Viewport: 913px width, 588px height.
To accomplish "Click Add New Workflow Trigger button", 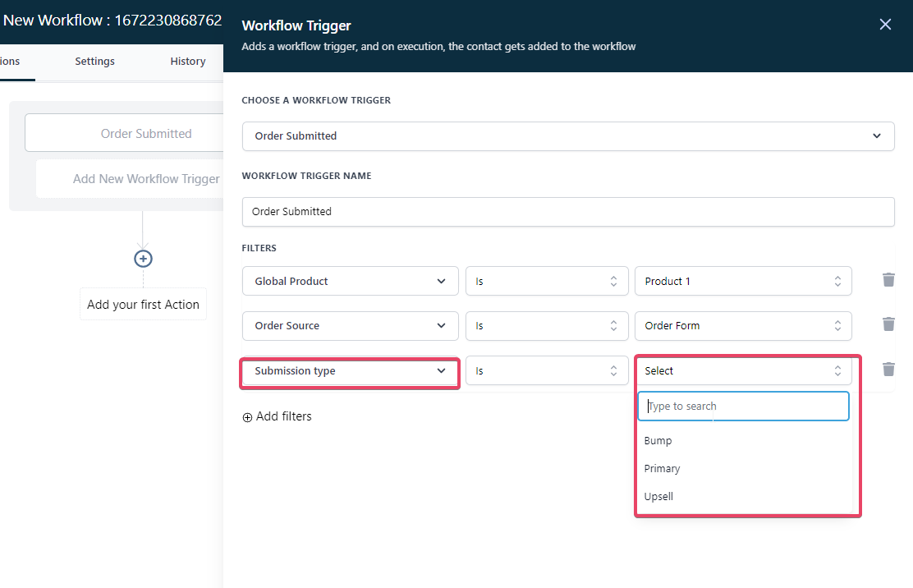I will pos(145,179).
